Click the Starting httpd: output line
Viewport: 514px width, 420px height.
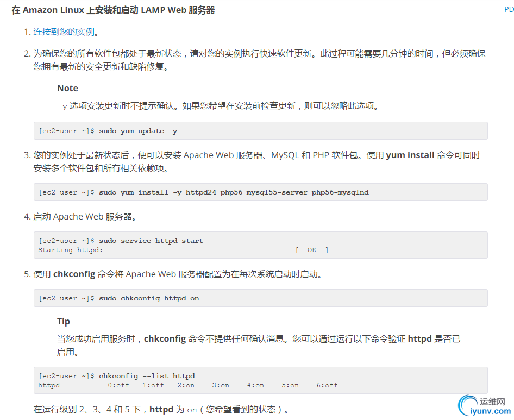point(71,250)
